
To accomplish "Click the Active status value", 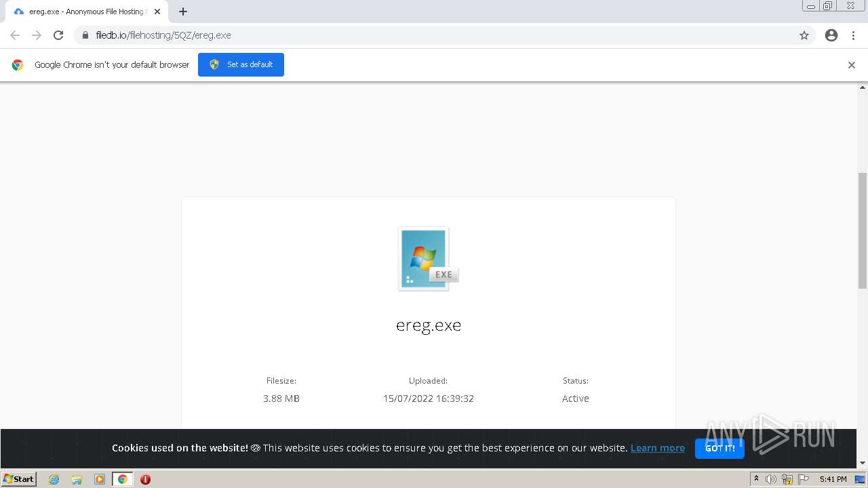I will coord(576,399).
